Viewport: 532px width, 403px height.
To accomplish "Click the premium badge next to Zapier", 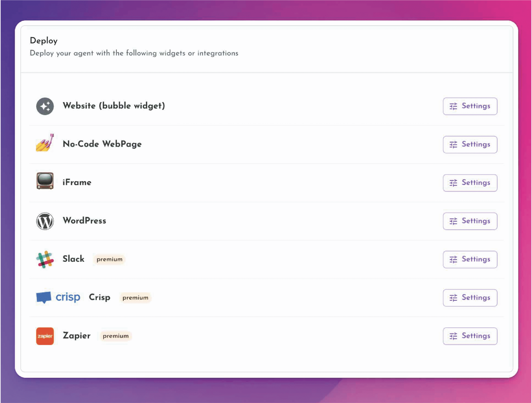I will point(115,336).
